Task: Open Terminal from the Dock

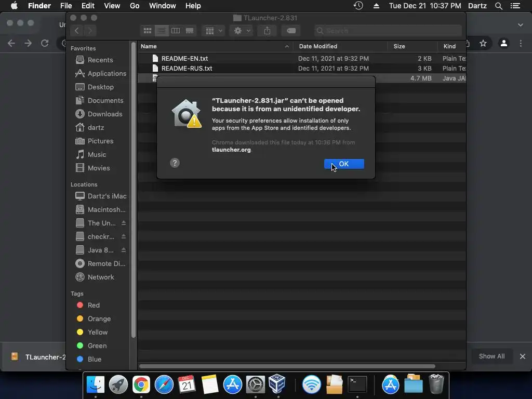Action: [x=357, y=384]
